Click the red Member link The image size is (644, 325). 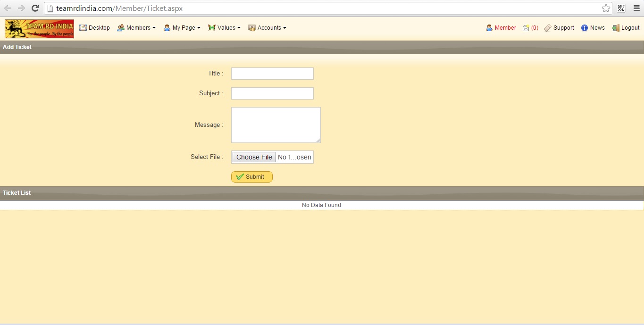(x=505, y=28)
